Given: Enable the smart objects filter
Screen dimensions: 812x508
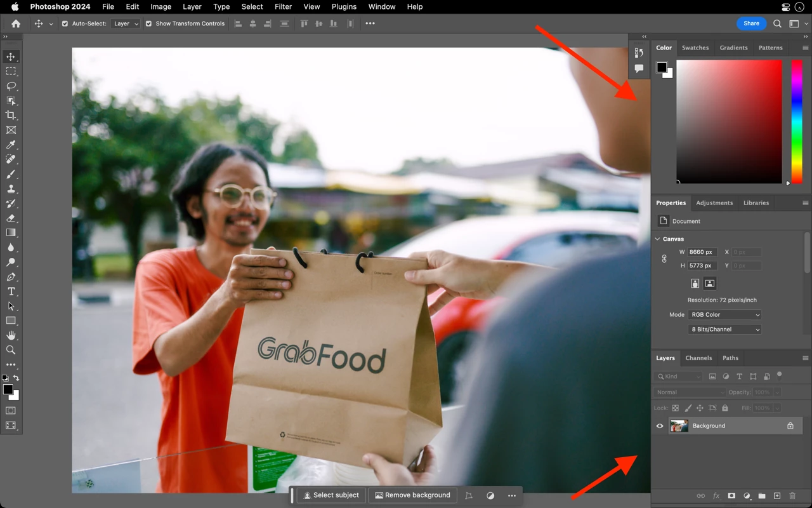Looking at the screenshot, I should point(766,377).
